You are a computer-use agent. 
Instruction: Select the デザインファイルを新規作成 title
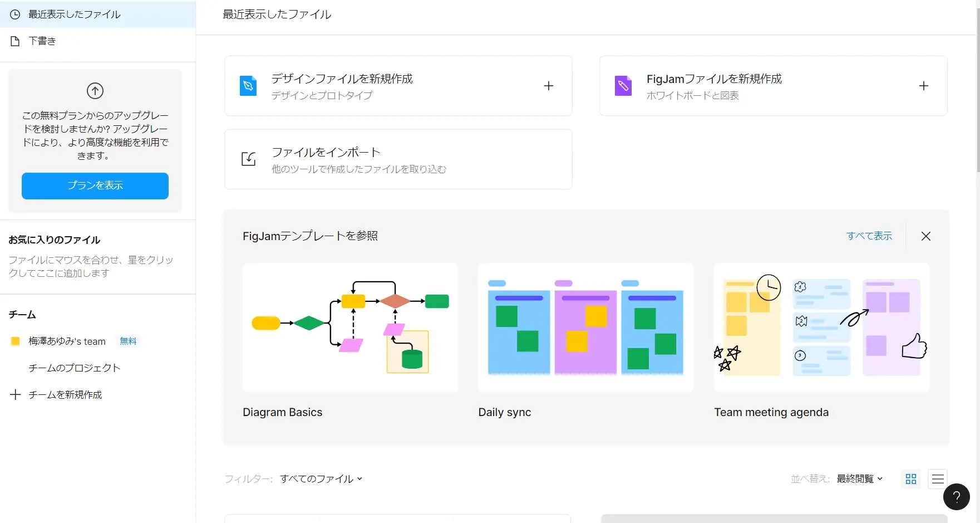pyautogui.click(x=342, y=79)
